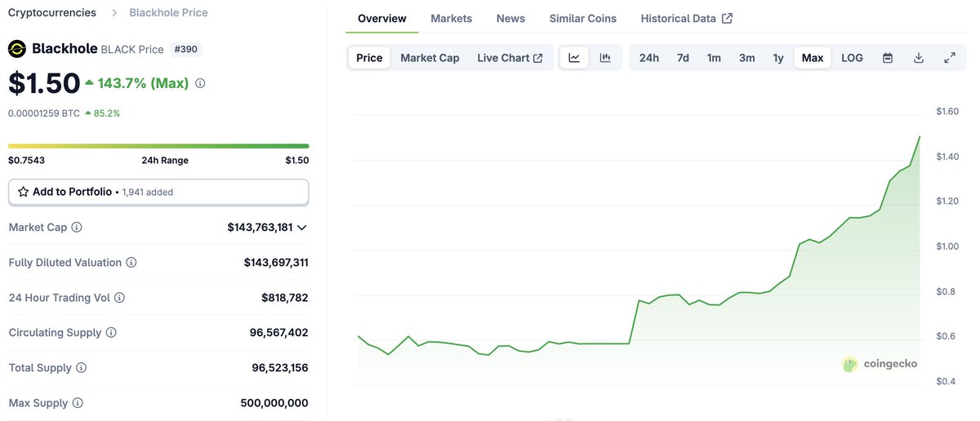Set chart range to 7d

pyautogui.click(x=683, y=58)
